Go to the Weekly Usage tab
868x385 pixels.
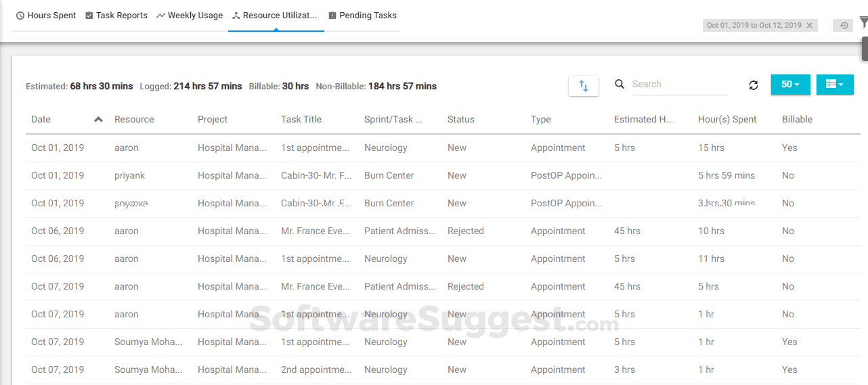(x=190, y=16)
